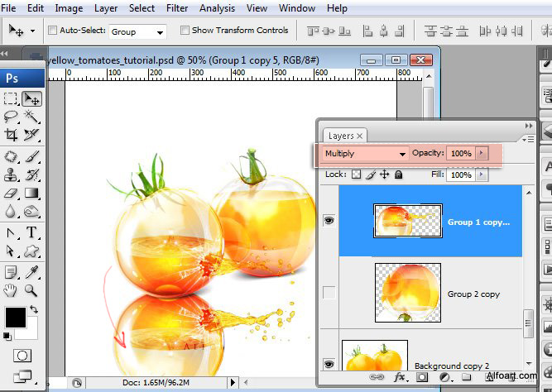Choose the Zoom magnifier tool
The width and height of the screenshot is (552, 392).
tap(31, 290)
